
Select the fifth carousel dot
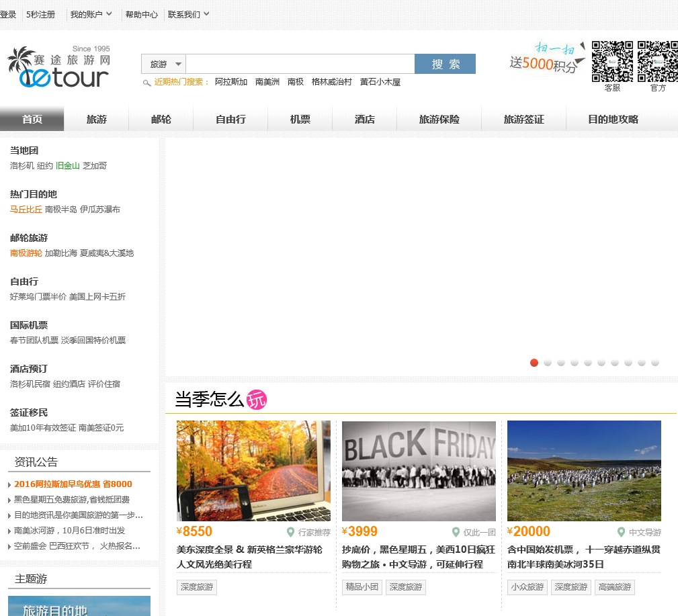588,363
